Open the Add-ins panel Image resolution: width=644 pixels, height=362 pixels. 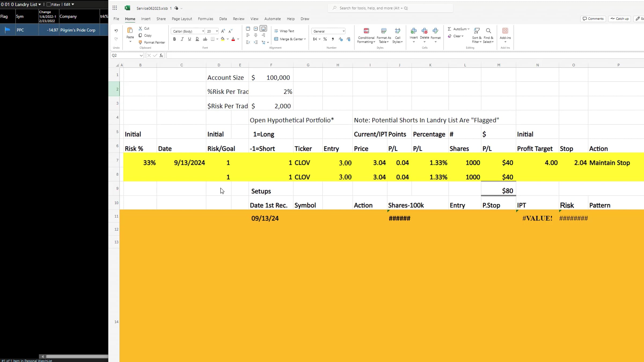pos(505,35)
